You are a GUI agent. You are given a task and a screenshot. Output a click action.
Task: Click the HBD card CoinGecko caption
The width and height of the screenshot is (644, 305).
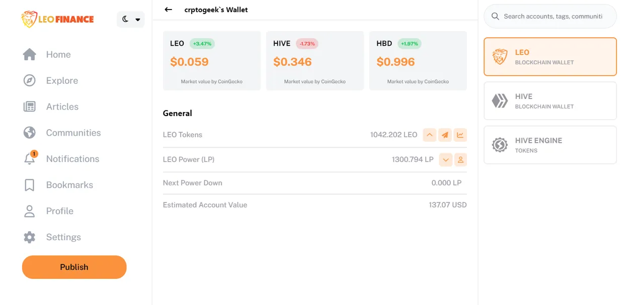(418, 81)
